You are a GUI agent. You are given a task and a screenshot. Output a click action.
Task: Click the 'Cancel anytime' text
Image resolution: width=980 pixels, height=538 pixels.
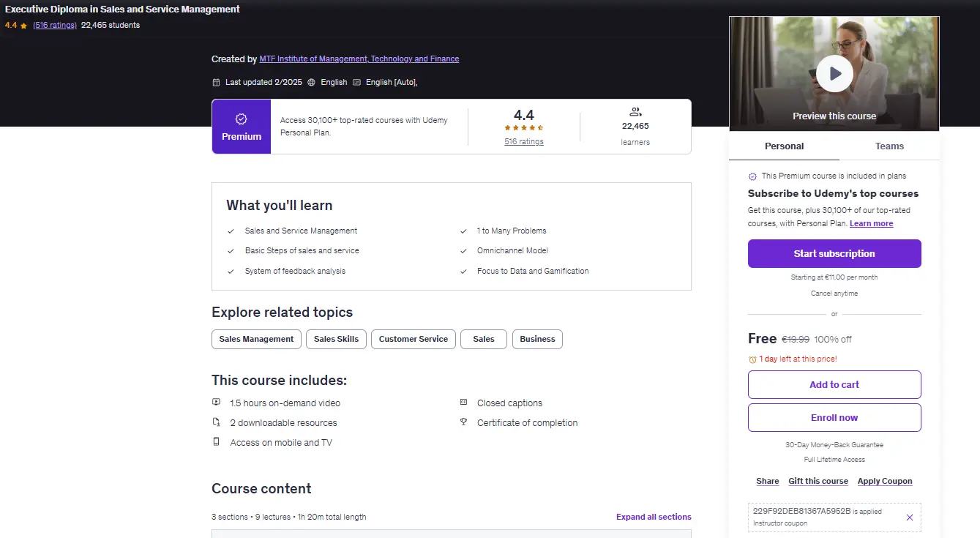click(x=834, y=294)
